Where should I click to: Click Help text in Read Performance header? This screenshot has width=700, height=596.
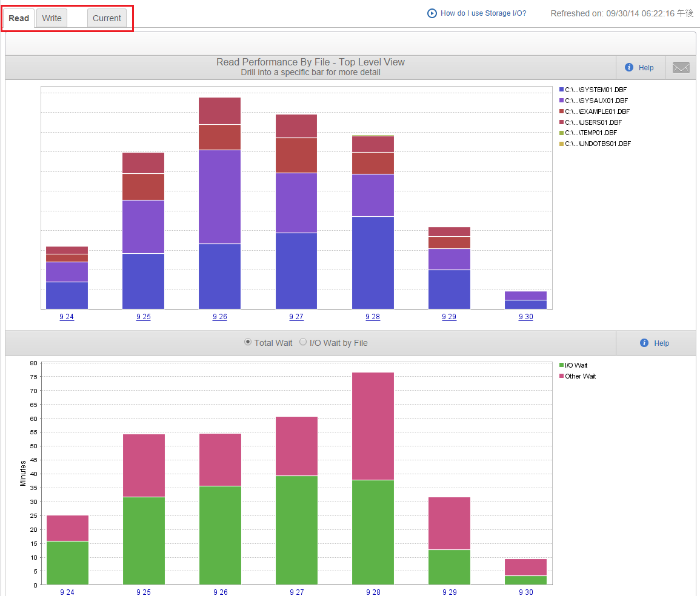tap(646, 68)
